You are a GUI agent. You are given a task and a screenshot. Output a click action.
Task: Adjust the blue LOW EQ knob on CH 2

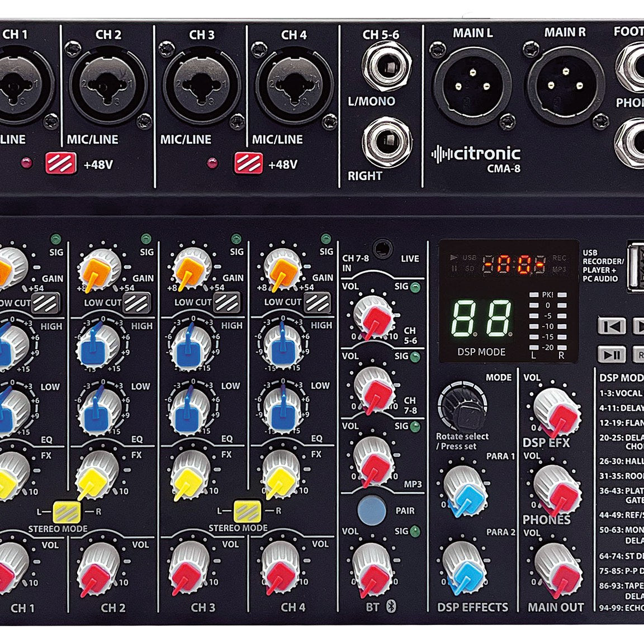[x=99, y=411]
